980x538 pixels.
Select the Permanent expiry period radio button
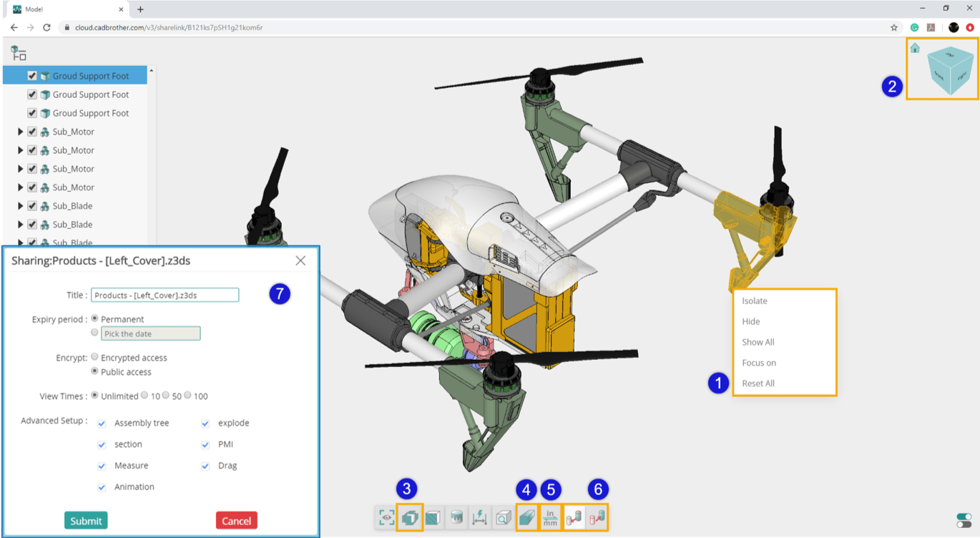pyautogui.click(x=94, y=319)
